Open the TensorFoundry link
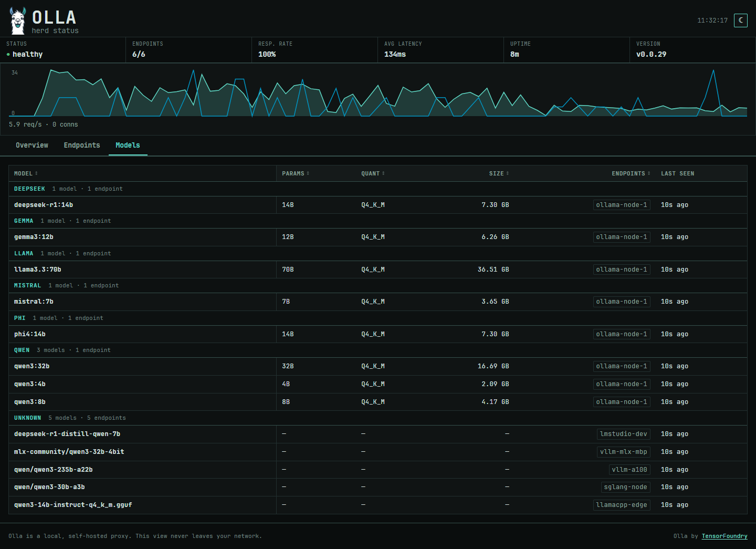 click(x=724, y=536)
